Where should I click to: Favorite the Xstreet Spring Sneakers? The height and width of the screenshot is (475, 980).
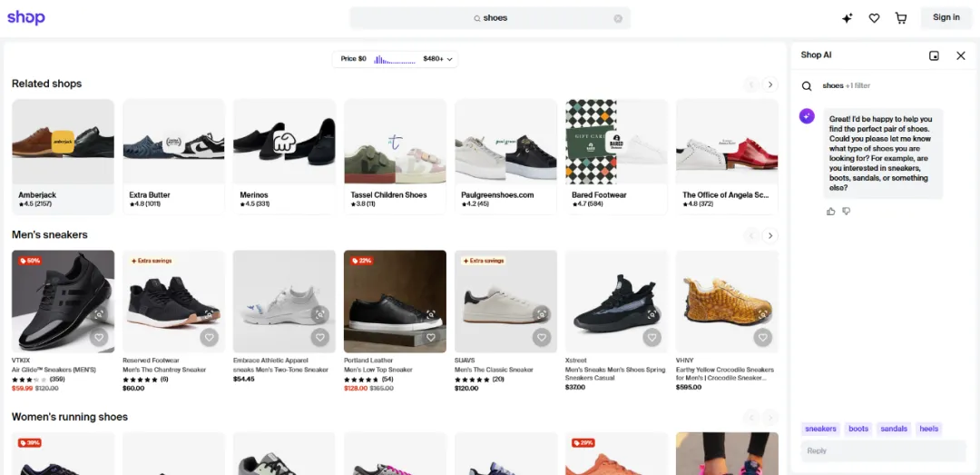point(652,338)
